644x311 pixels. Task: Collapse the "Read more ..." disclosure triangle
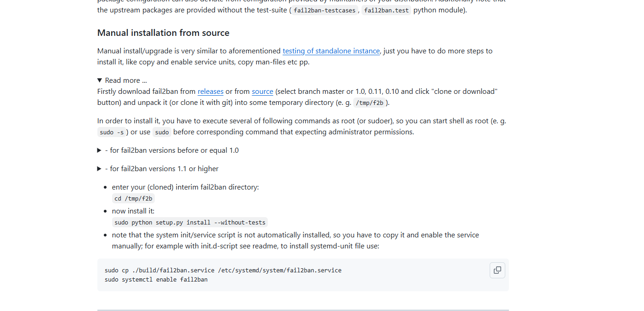(x=100, y=81)
